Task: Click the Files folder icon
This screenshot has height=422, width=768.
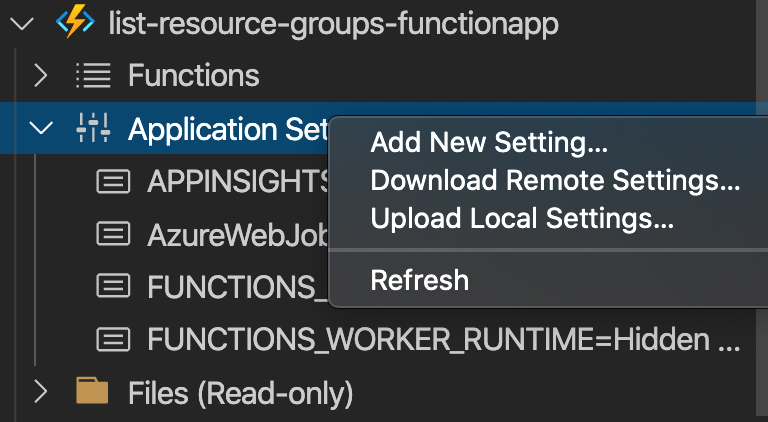Action: pyautogui.click(x=93, y=392)
